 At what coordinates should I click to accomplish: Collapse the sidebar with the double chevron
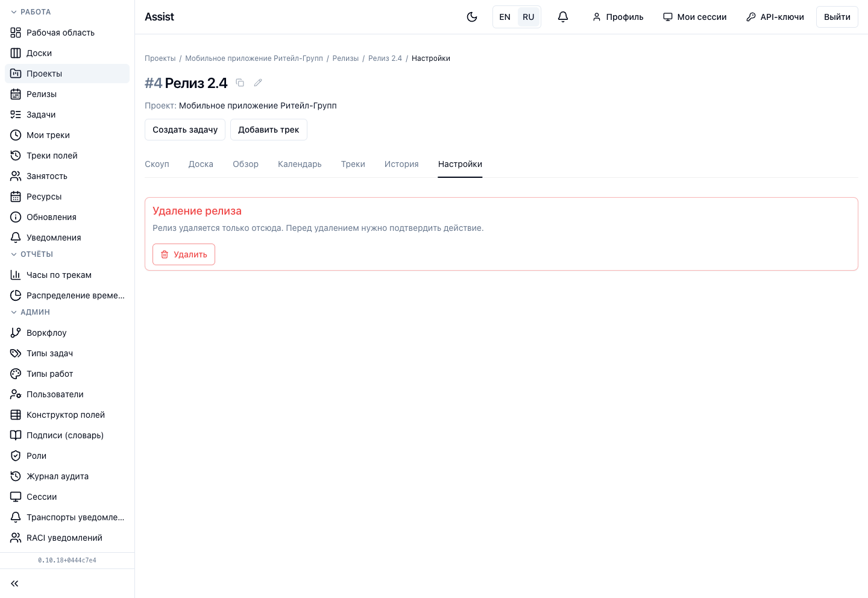tap(14, 584)
